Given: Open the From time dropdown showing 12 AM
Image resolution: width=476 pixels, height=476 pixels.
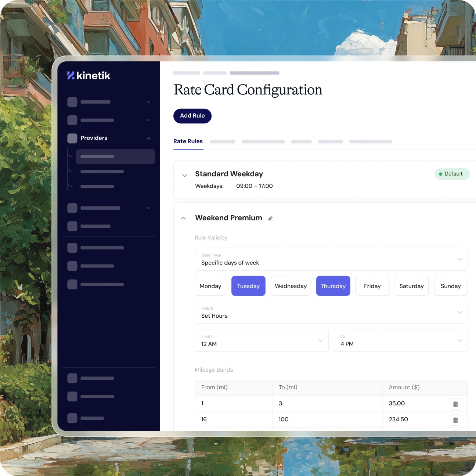Looking at the screenshot, I should [262, 340].
